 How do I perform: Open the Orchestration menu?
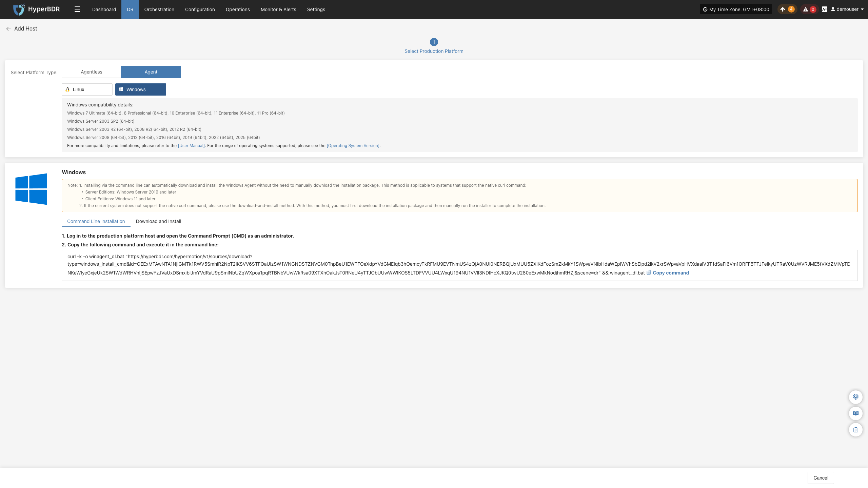click(x=159, y=9)
